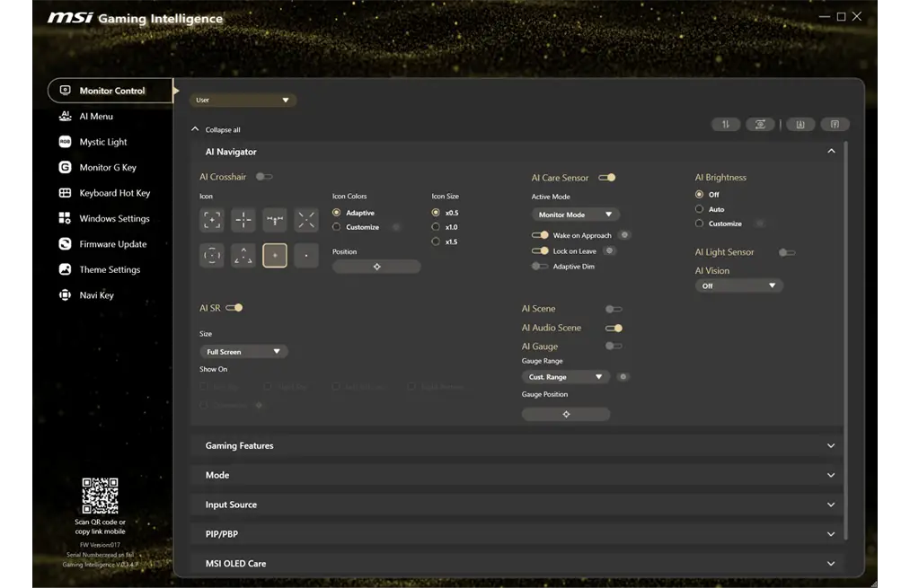Click the Keyboard Hot Key icon
Image resolution: width=910 pixels, height=588 pixels.
tap(65, 192)
